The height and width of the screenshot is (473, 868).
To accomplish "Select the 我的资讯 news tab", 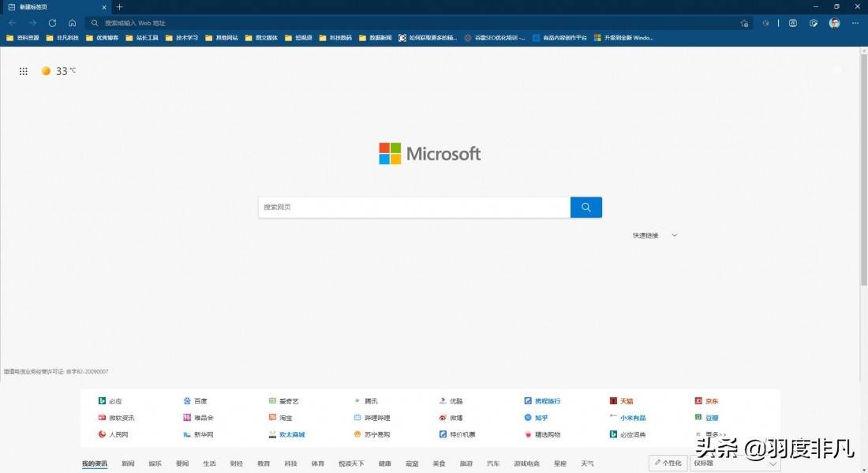I will [x=95, y=464].
